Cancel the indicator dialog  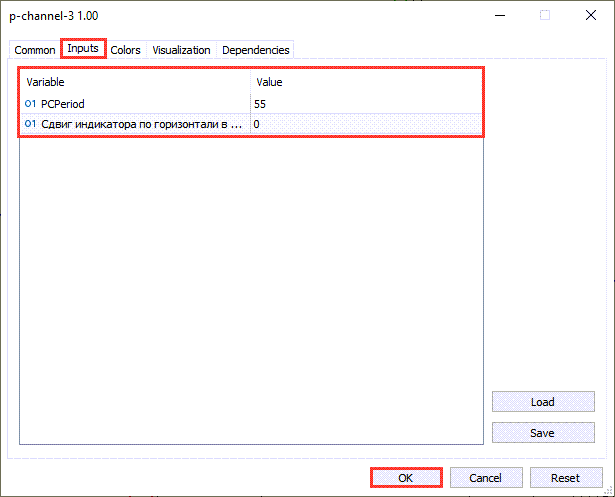[486, 478]
